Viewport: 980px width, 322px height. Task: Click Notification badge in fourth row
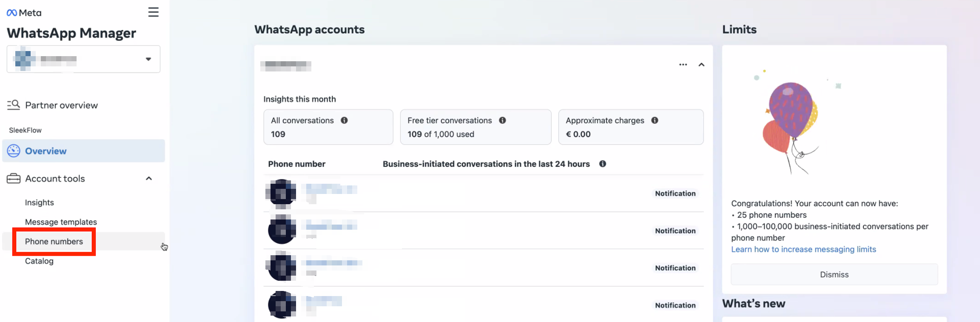pyautogui.click(x=675, y=305)
